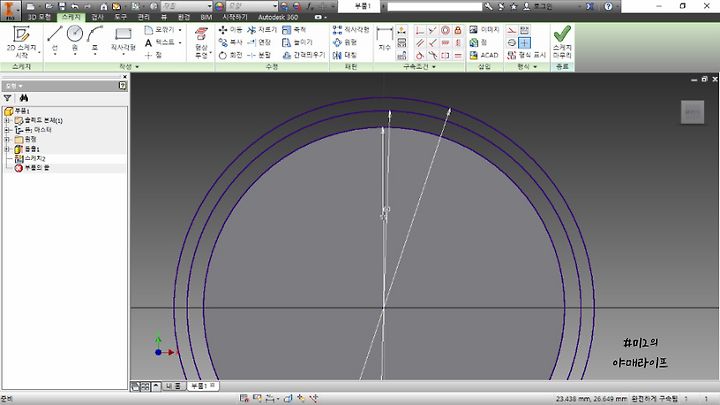This screenshot has height=405, width=720.
Task: Select the Offset (간격띄우기) tool
Action: pyautogui.click(x=304, y=55)
